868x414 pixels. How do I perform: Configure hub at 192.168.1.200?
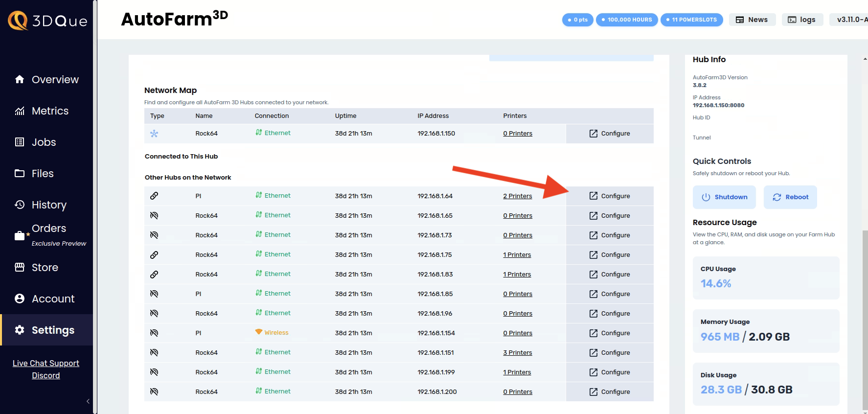click(610, 391)
